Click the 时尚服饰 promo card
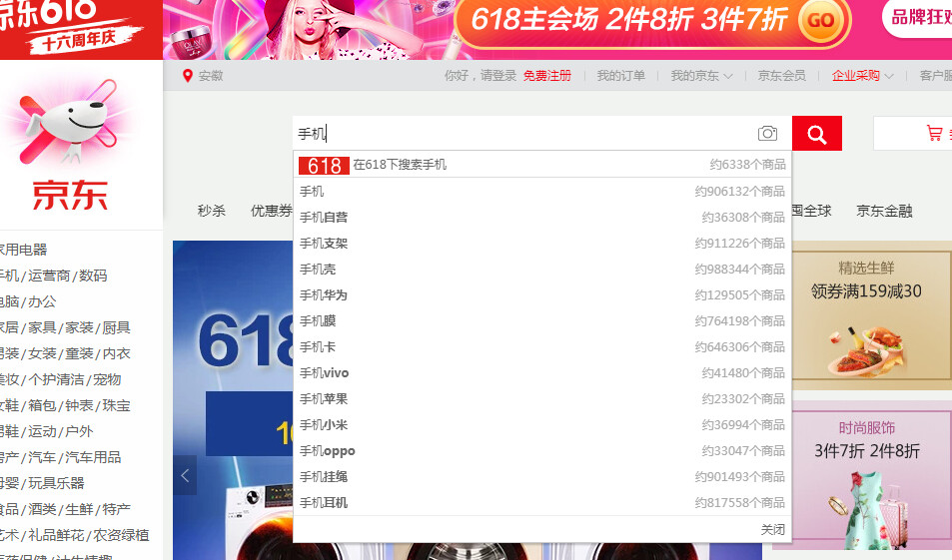The width and height of the screenshot is (952, 560). 871,475
